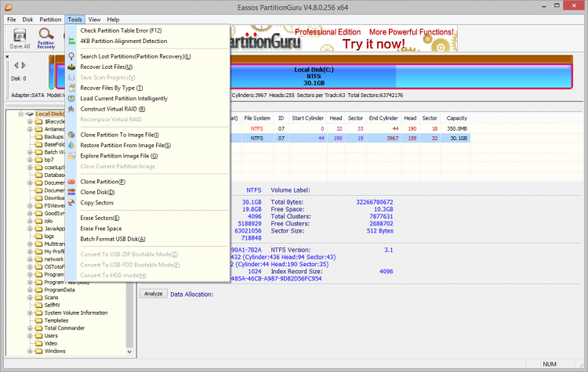The image size is (588, 372).
Task: Click the Save All toolbar icon
Action: pos(20,35)
